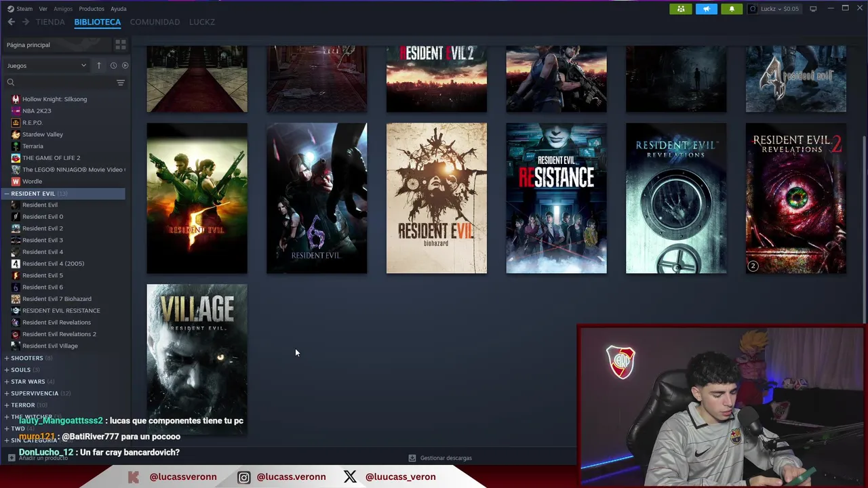868x488 pixels.
Task: Open the Ver menu
Action: [43, 9]
